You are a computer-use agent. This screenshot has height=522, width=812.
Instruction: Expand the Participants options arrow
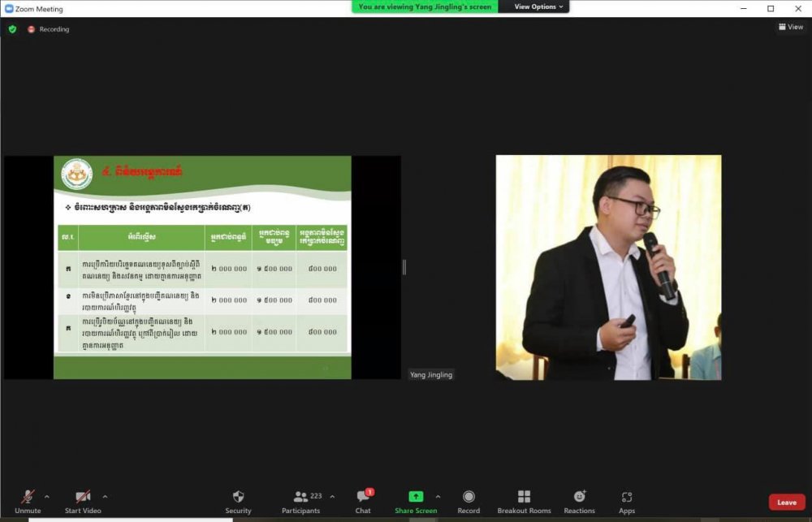(x=332, y=496)
